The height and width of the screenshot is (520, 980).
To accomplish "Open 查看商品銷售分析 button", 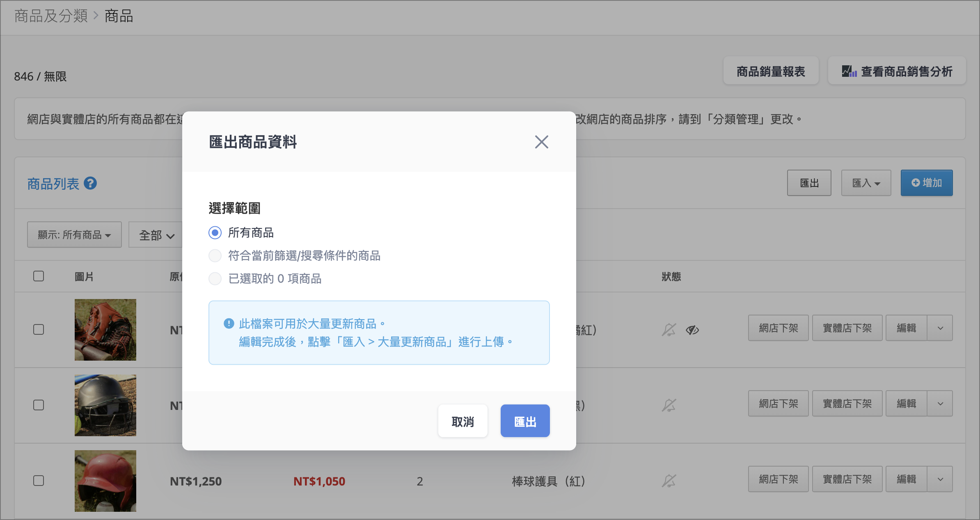I will tap(897, 71).
